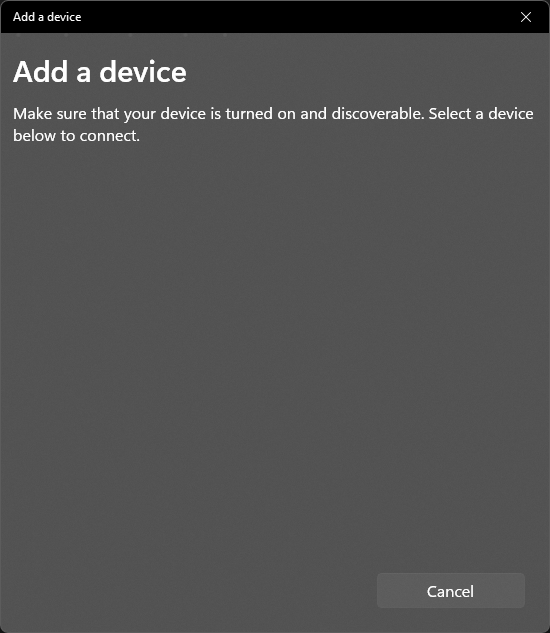Click the scanning progress dots under title bar
550x633 pixels.
(x=121, y=35)
